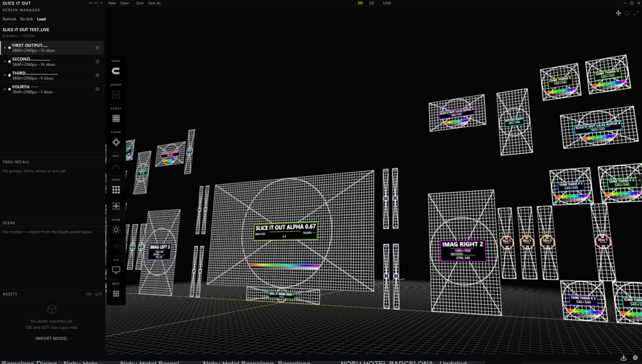Click the SCENE panel header
Screen dimensions: 642x364
9,223
